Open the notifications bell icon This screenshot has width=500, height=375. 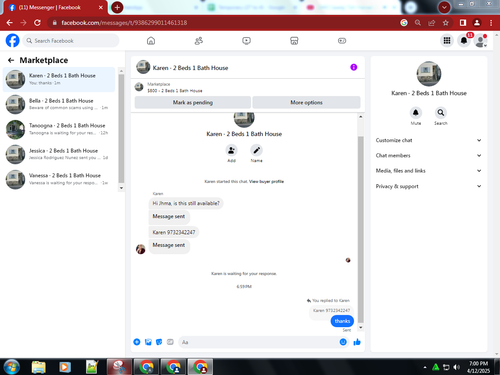coord(464,41)
